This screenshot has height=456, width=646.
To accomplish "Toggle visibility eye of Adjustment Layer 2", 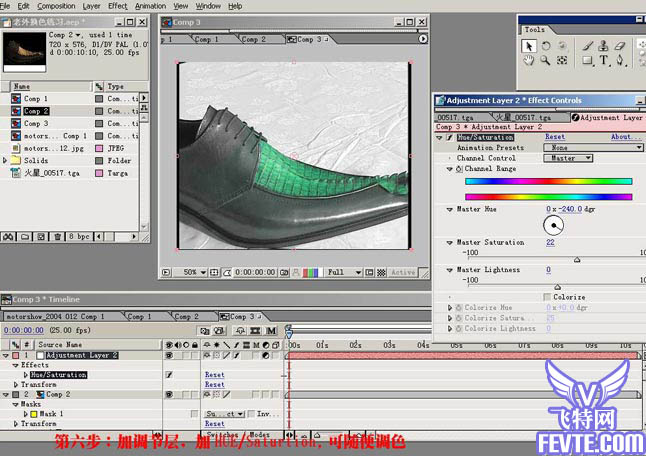I will pyautogui.click(x=169, y=355).
